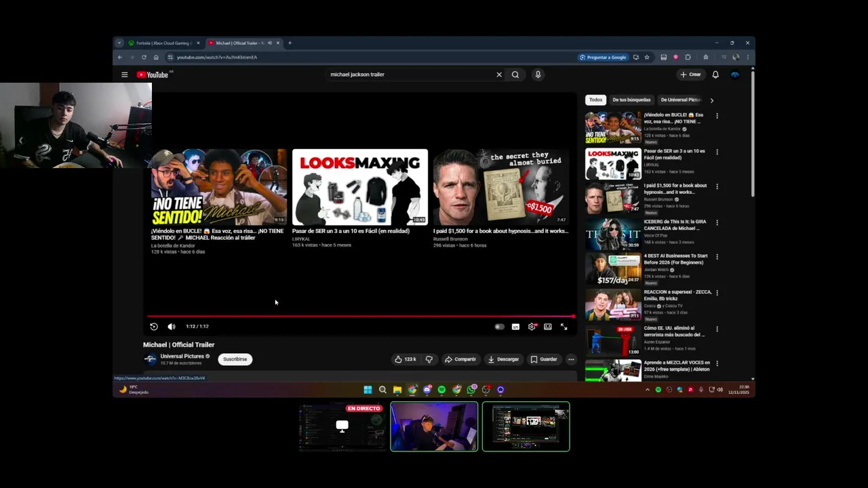Click the Descargar download button

tap(503, 359)
